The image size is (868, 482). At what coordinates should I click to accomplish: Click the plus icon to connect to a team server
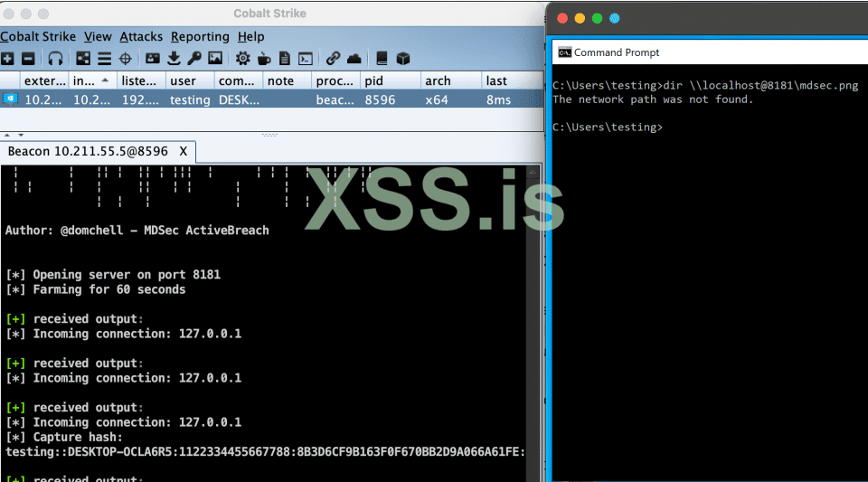7,59
